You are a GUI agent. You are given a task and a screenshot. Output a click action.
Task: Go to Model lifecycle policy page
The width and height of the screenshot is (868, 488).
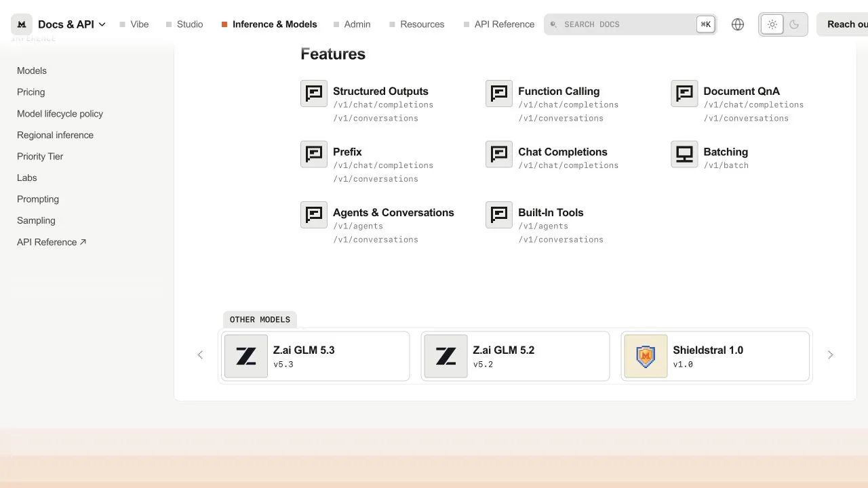(x=60, y=114)
